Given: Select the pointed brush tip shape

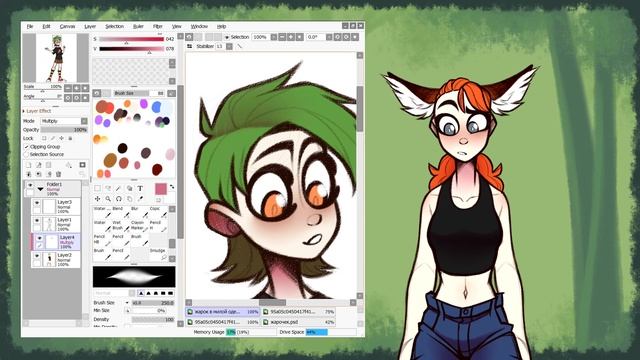Looking at the screenshot, I should click(x=141, y=293).
